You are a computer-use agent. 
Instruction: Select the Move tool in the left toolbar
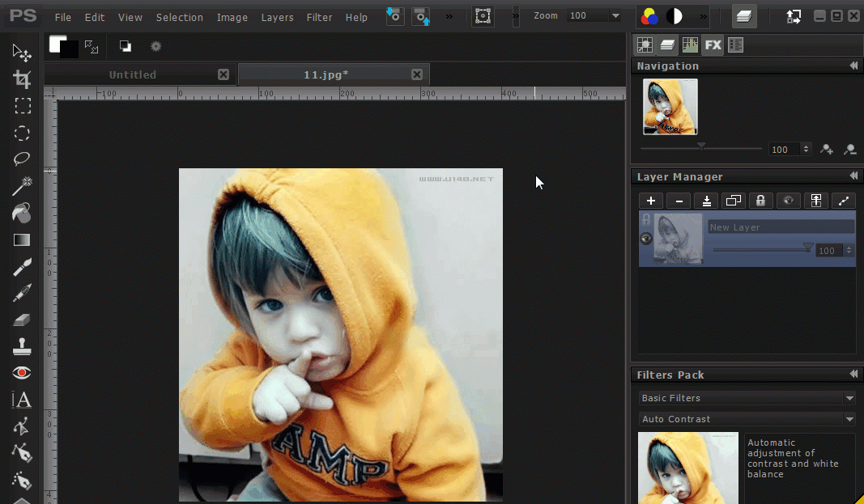click(22, 53)
